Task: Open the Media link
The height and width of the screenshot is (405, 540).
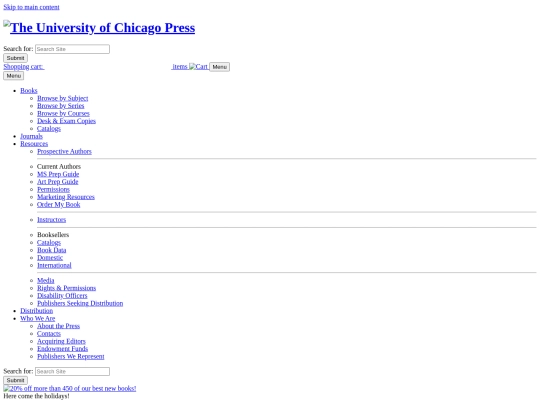Action: click(46, 280)
